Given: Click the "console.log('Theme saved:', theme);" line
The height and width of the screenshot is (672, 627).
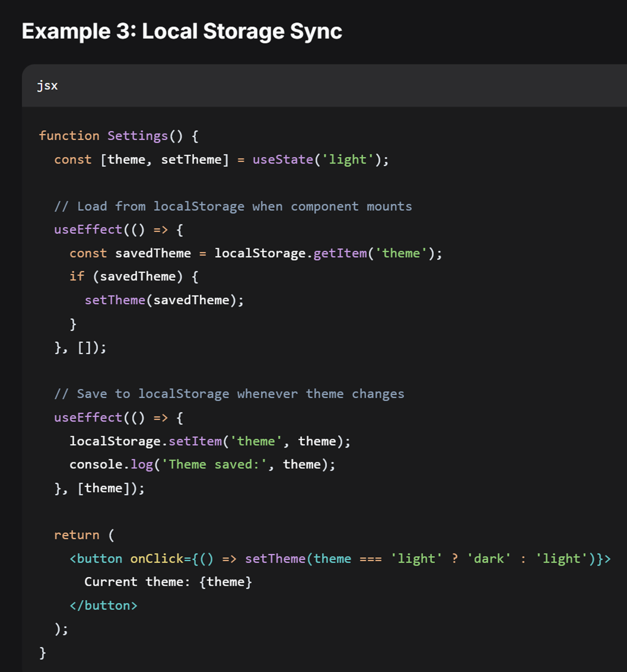Looking at the screenshot, I should point(202,465).
